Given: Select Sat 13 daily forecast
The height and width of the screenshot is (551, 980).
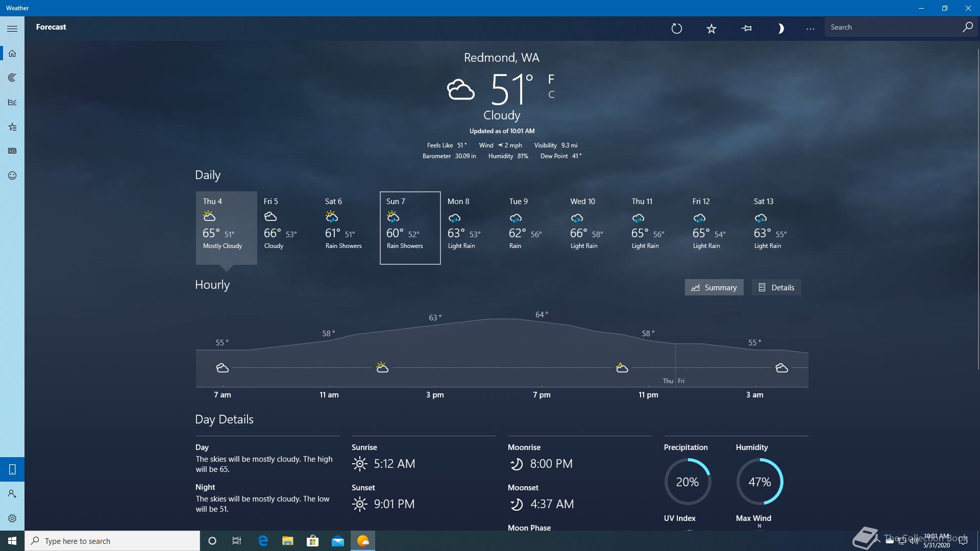Looking at the screenshot, I should (778, 228).
